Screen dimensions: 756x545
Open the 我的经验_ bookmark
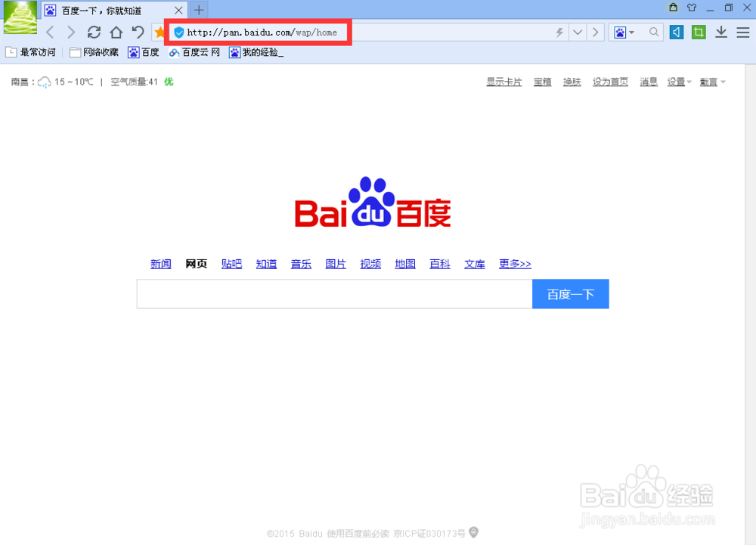click(256, 52)
